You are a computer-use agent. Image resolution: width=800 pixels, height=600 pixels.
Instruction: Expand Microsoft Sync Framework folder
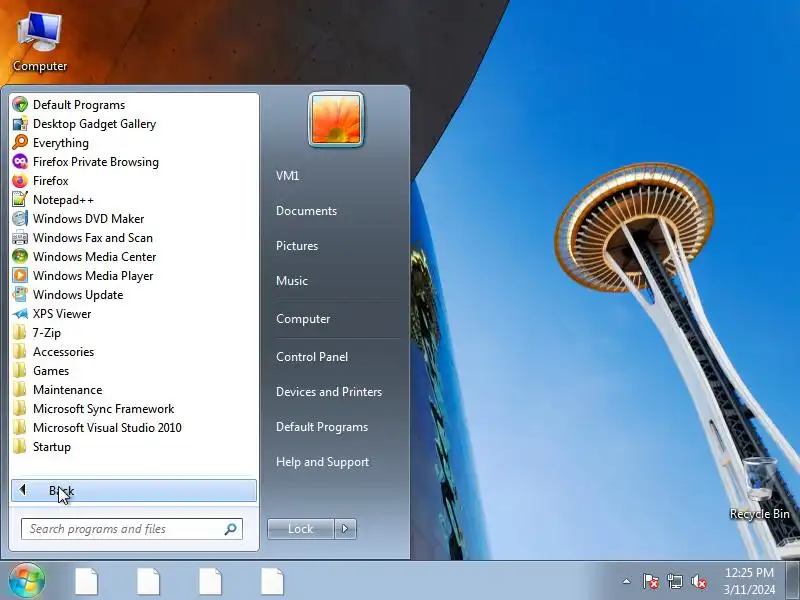[134, 409]
